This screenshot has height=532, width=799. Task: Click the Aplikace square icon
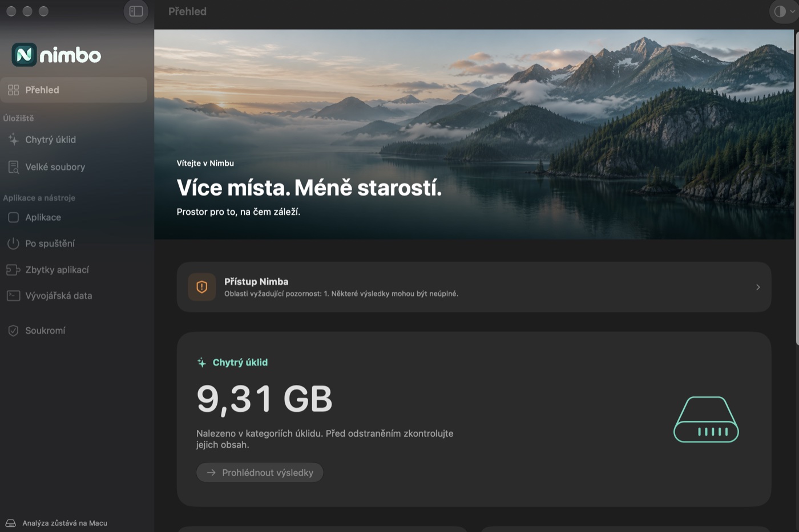[13, 217]
